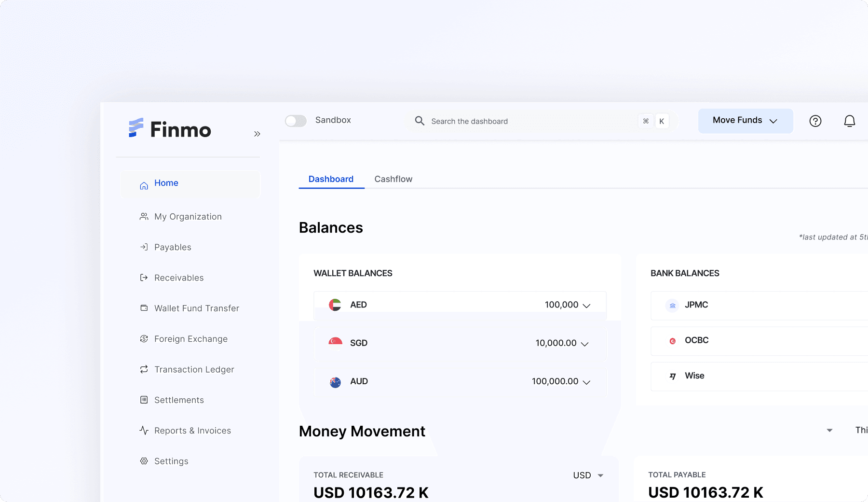
Task: Click the Foreign Exchange currency icon
Action: point(144,339)
